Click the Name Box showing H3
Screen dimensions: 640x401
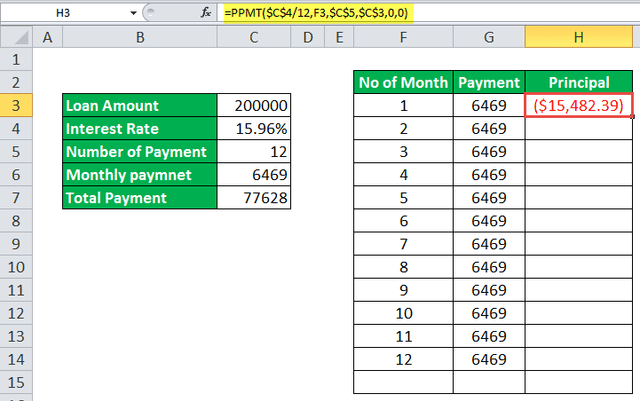click(x=65, y=12)
